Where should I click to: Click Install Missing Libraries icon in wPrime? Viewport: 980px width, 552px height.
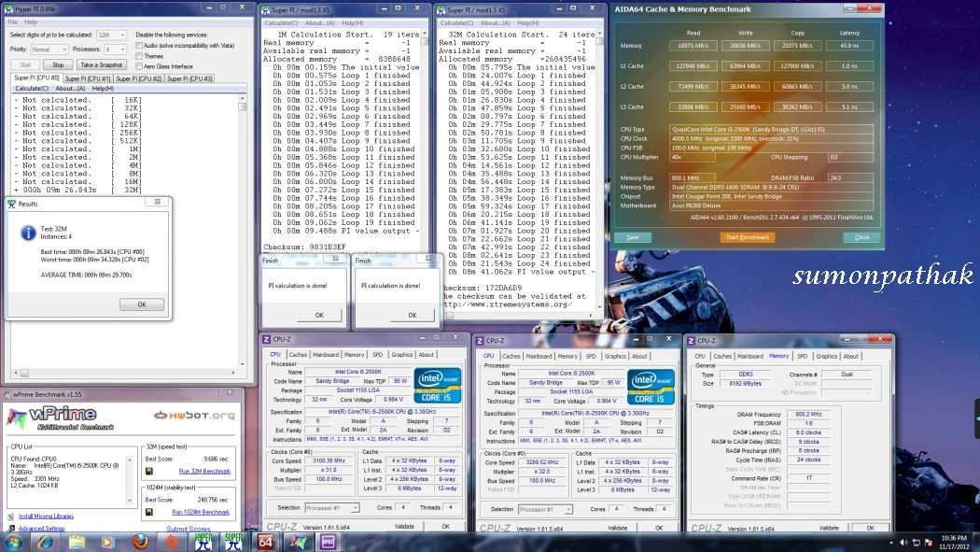[x=10, y=517]
